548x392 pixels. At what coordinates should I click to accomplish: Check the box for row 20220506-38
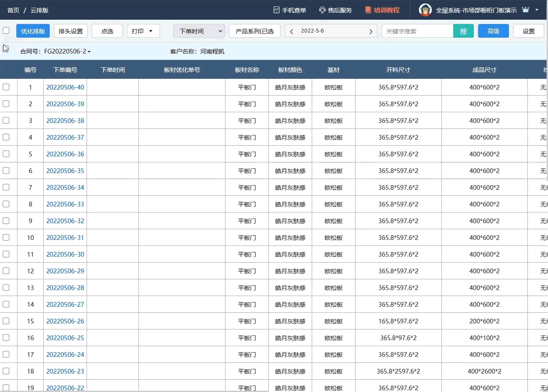[6, 120]
